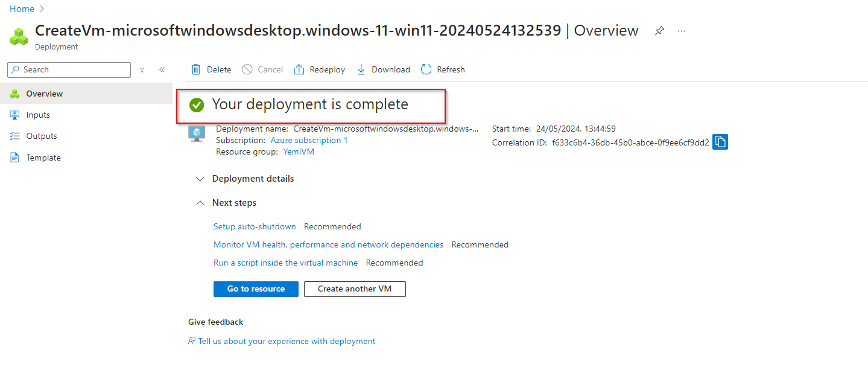This screenshot has width=868, height=367.
Task: Click the Create another VM button
Action: (355, 289)
